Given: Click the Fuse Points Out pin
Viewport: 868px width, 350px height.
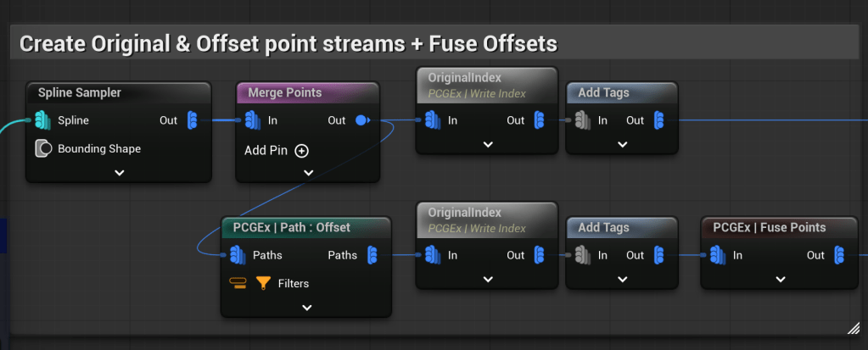Looking at the screenshot, I should tap(839, 255).
